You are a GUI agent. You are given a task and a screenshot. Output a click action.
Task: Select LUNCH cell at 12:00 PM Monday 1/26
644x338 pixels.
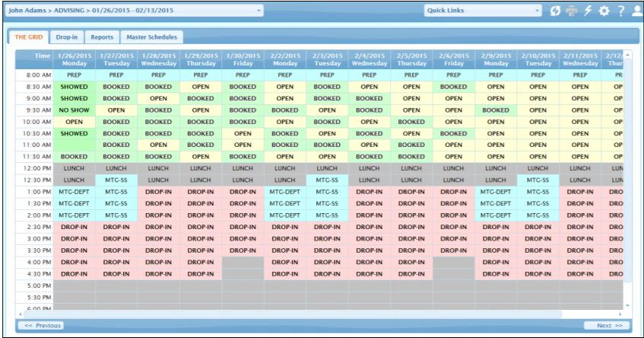pos(75,168)
